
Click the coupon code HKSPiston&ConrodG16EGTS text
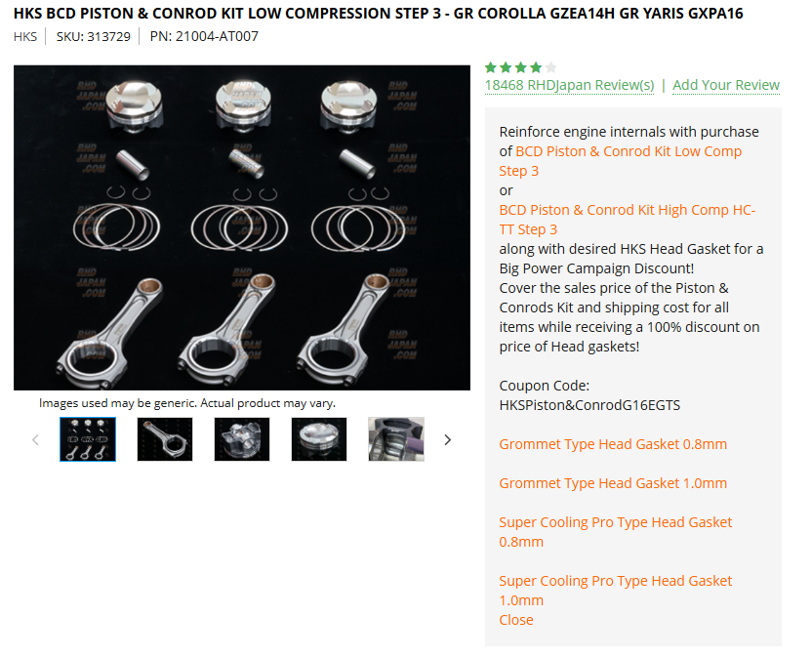click(589, 405)
